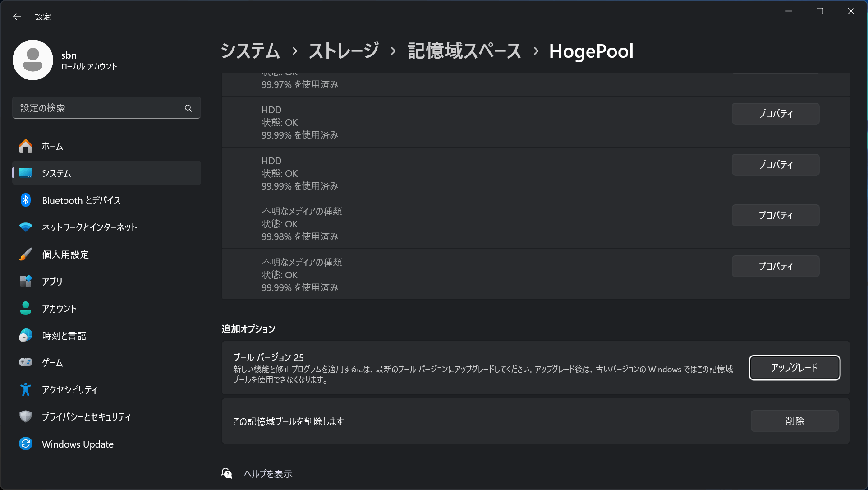The height and width of the screenshot is (490, 868).
Task: Open プロパティ for the first HDD
Action: [x=775, y=113]
